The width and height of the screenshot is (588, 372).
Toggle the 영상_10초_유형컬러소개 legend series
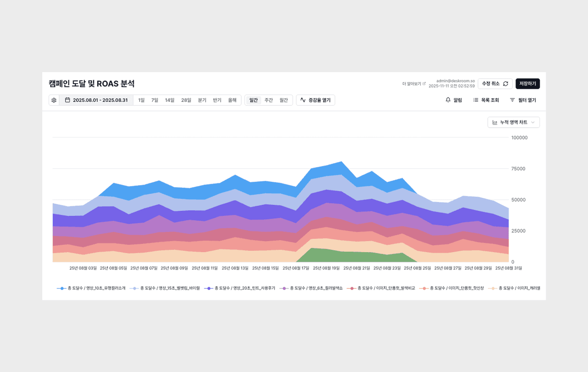pos(91,288)
